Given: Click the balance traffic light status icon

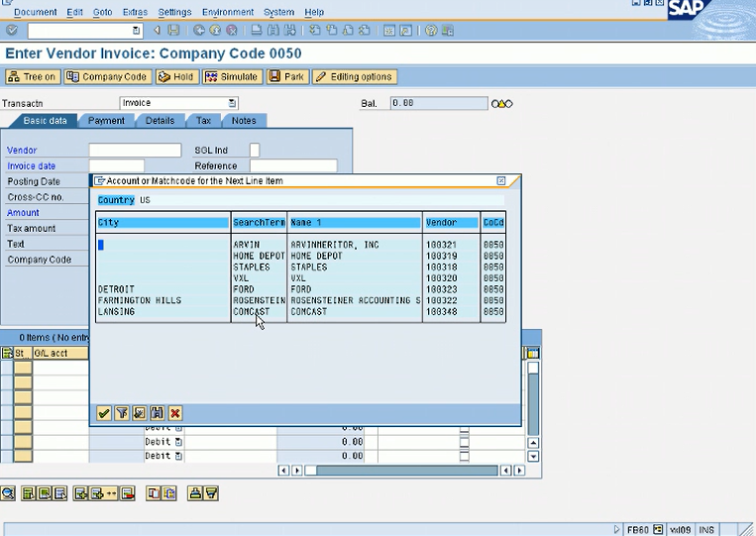Looking at the screenshot, I should (x=502, y=104).
